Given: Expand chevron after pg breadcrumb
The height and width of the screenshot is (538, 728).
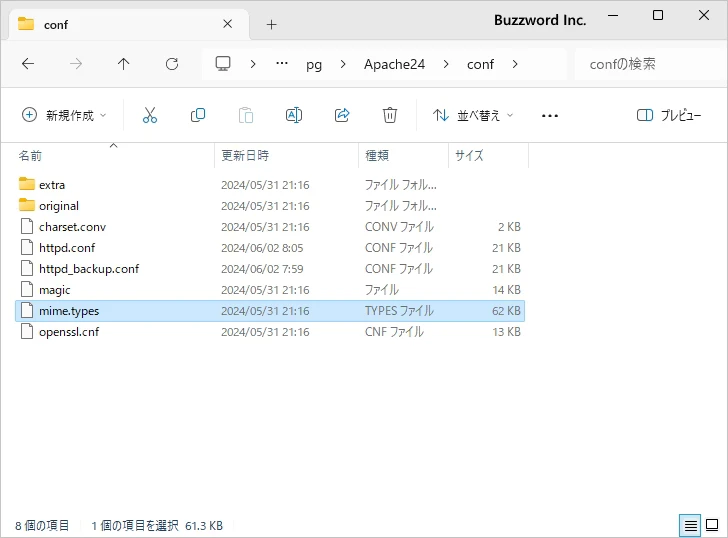Looking at the screenshot, I should pos(343,64).
